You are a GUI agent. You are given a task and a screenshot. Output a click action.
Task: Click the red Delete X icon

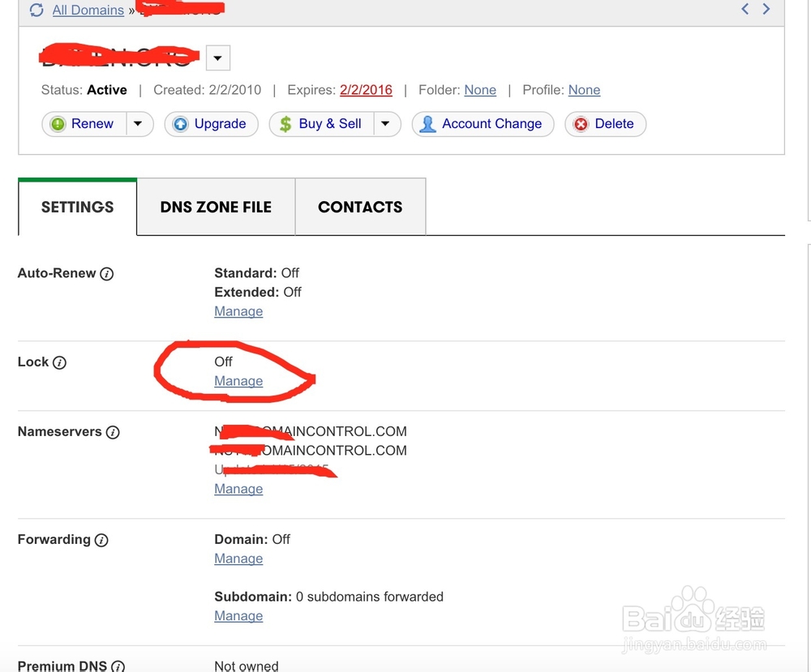tap(581, 124)
